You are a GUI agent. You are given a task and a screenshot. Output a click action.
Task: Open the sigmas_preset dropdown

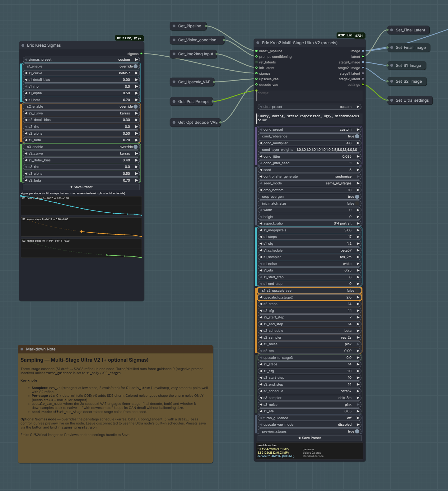81,59
